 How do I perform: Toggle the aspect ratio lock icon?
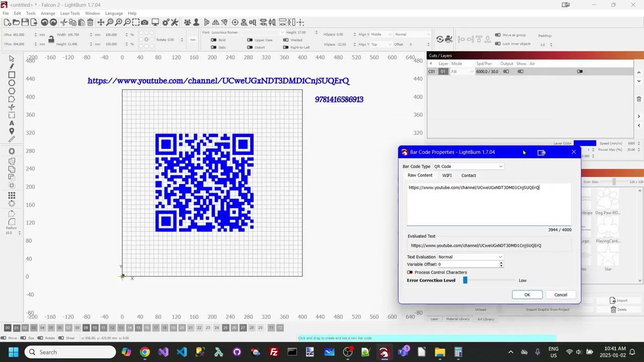(x=51, y=39)
